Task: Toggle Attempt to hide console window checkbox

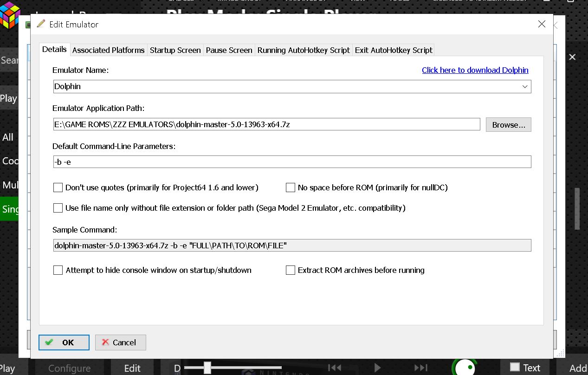Action: (x=58, y=270)
